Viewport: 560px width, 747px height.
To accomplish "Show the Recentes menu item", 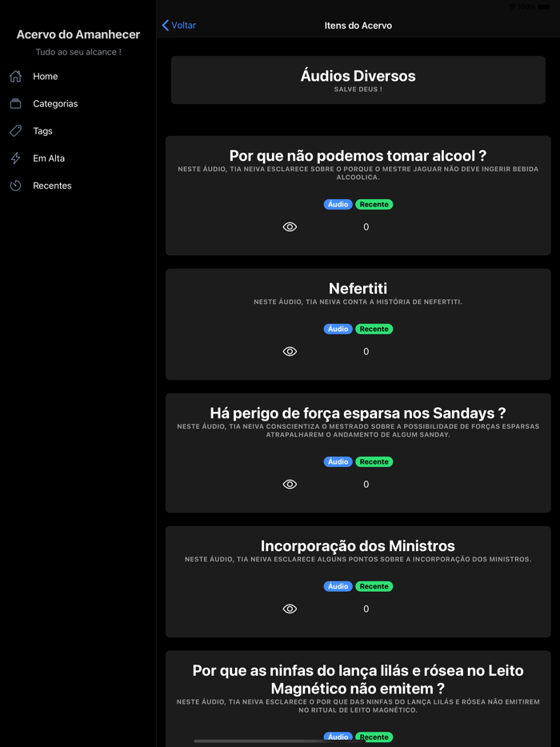I will click(78, 186).
